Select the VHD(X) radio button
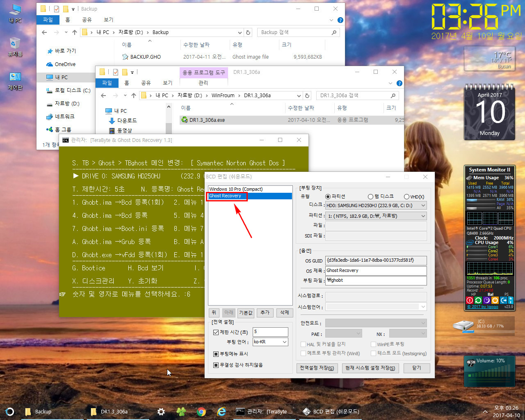This screenshot has width=525, height=420. point(406,197)
